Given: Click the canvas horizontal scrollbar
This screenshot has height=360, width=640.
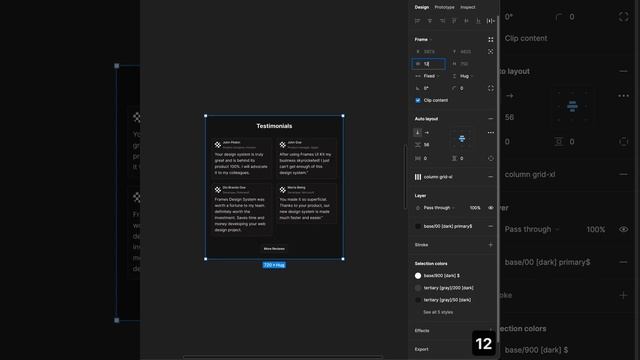Looking at the screenshot, I should pyautogui.click(x=282, y=357).
